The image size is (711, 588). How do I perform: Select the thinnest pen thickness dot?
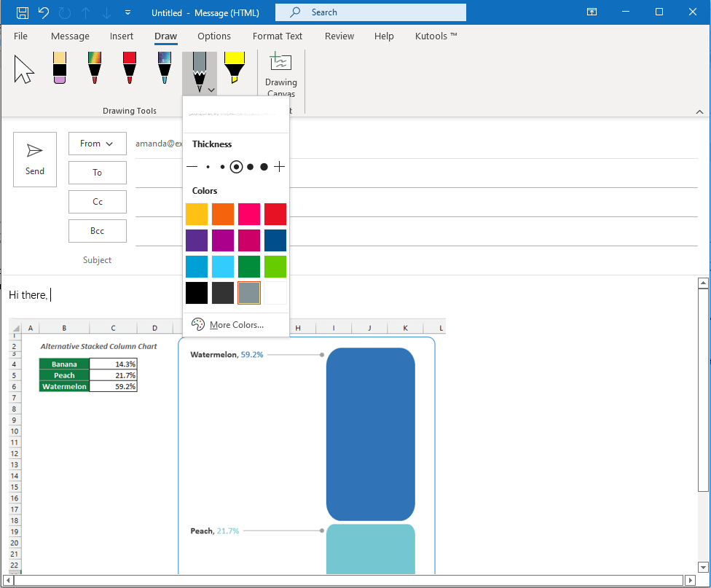[x=208, y=166]
